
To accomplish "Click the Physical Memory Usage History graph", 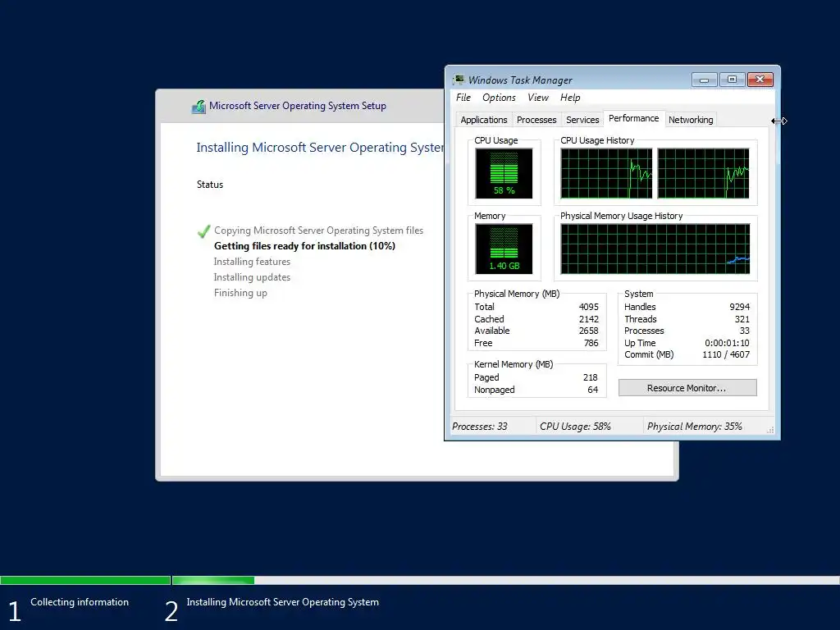I will (x=655, y=249).
